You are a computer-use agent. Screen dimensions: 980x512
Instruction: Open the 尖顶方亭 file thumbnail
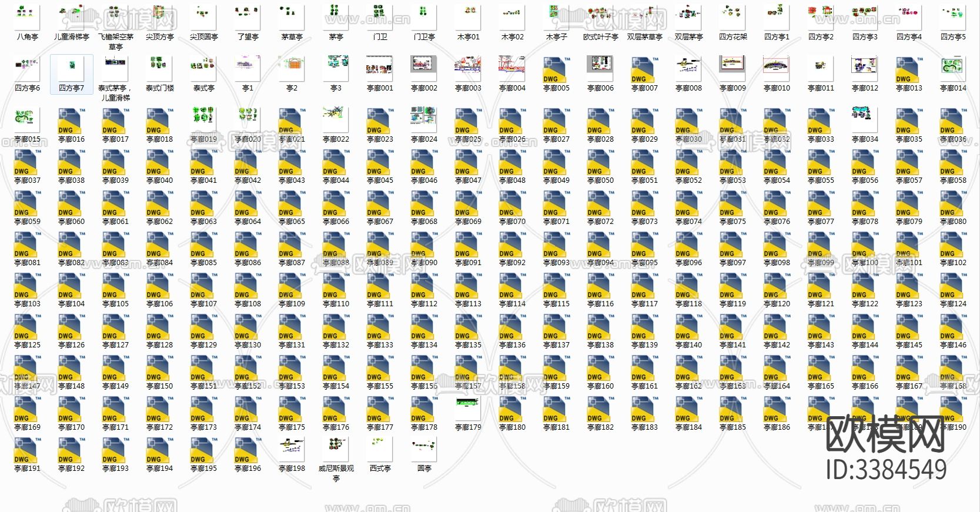point(159,17)
